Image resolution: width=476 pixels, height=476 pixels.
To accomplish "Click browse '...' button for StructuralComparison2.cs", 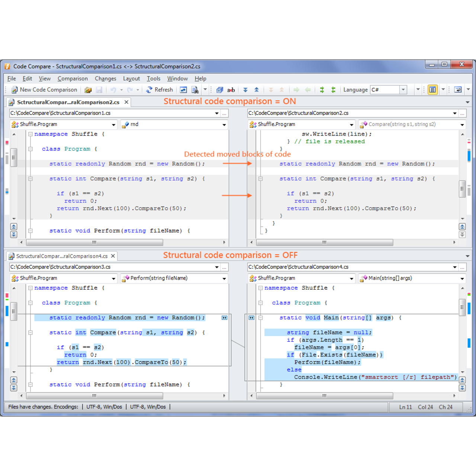I will 462,113.
